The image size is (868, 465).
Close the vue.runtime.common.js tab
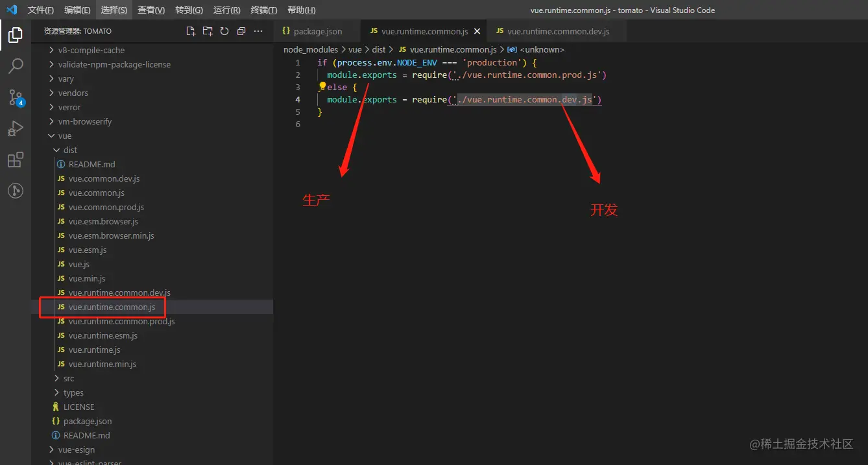pos(477,31)
